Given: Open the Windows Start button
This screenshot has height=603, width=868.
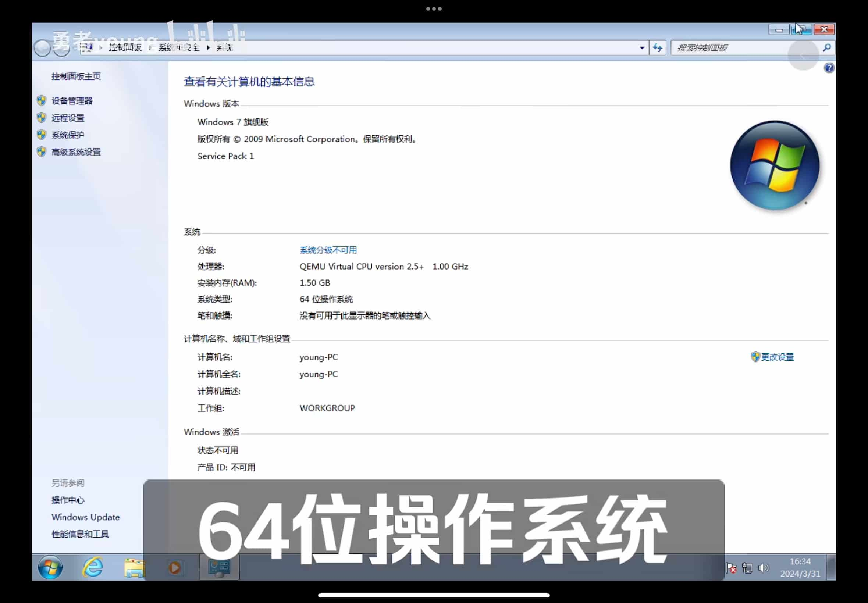Looking at the screenshot, I should pyautogui.click(x=50, y=567).
